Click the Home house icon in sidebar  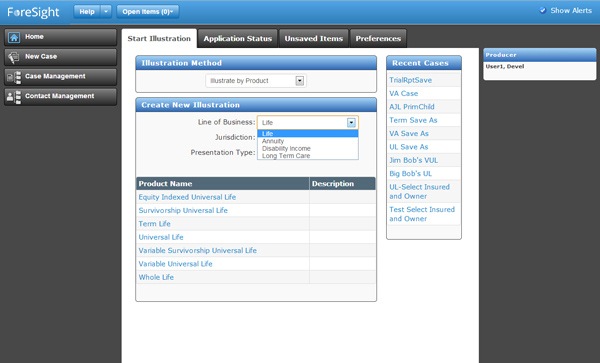pyautogui.click(x=14, y=37)
